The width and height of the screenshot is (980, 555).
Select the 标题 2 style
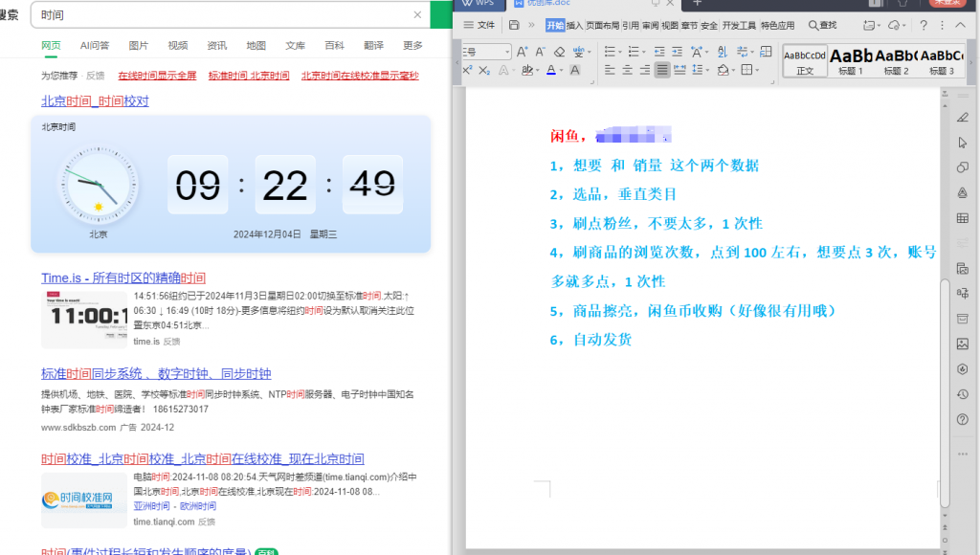(x=896, y=61)
